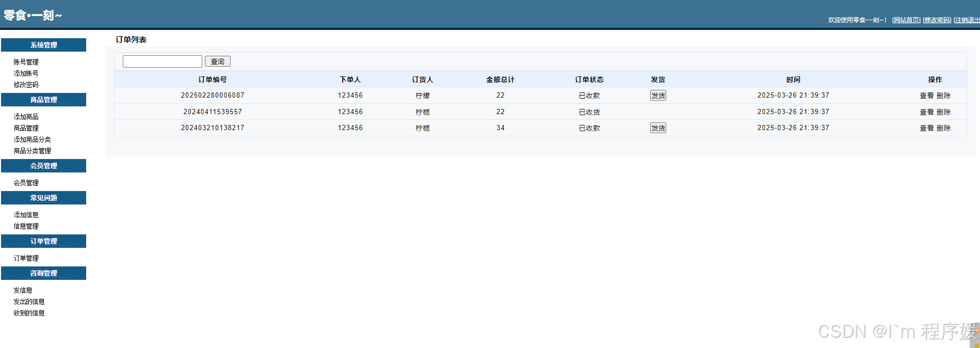Click the 订货人 column header

pos(422,80)
